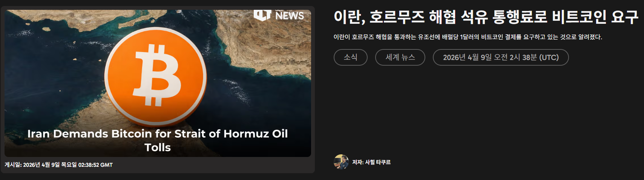Click the orange Bitcoin coin graphic
This screenshot has height=180, width=644.
[x=156, y=76]
